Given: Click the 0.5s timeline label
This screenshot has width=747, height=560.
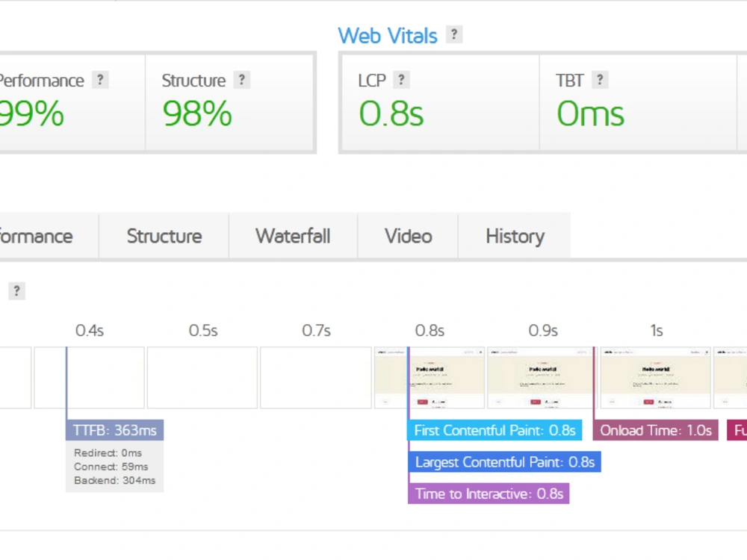Looking at the screenshot, I should tap(203, 331).
